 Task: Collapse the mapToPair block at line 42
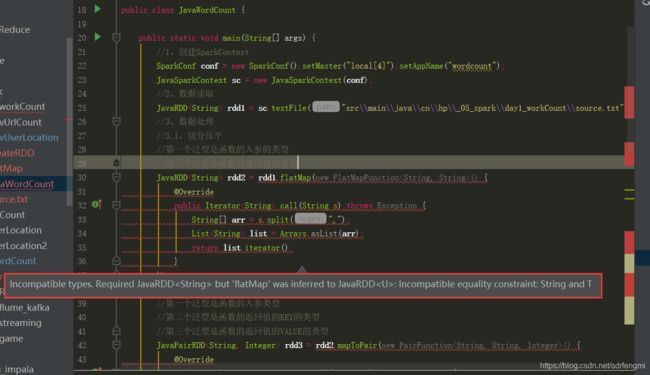[x=116, y=345]
